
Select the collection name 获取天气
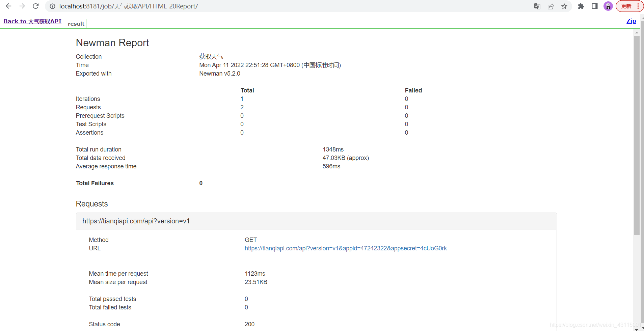click(211, 57)
